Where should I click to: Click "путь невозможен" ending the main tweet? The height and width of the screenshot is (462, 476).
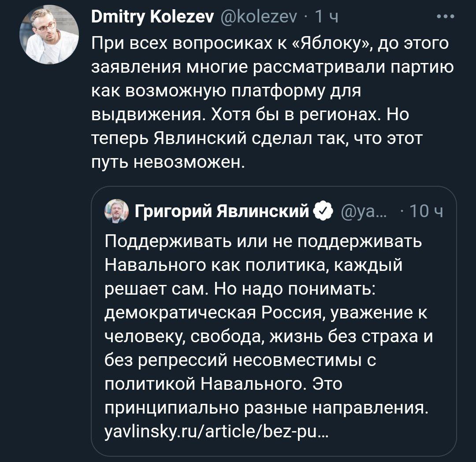tap(167, 163)
